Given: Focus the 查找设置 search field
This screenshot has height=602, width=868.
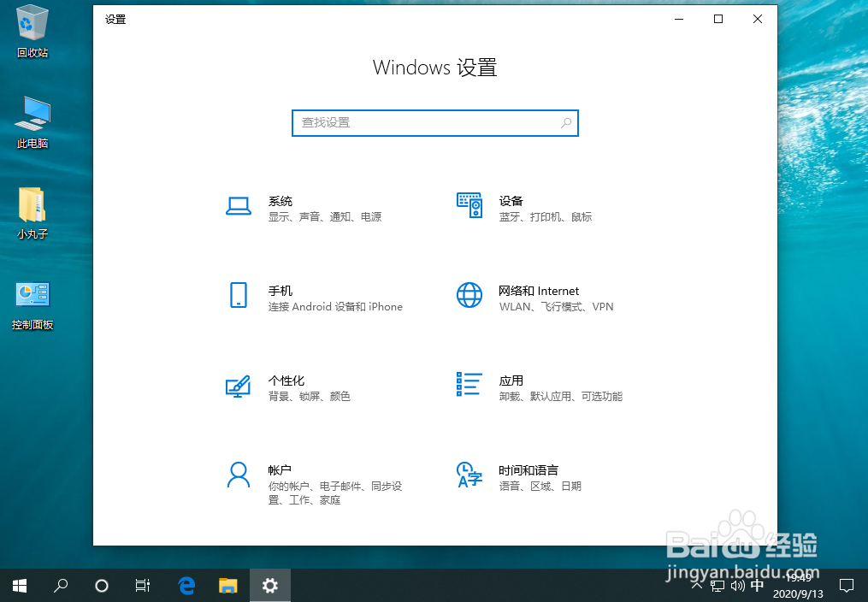Looking at the screenshot, I should click(x=435, y=123).
